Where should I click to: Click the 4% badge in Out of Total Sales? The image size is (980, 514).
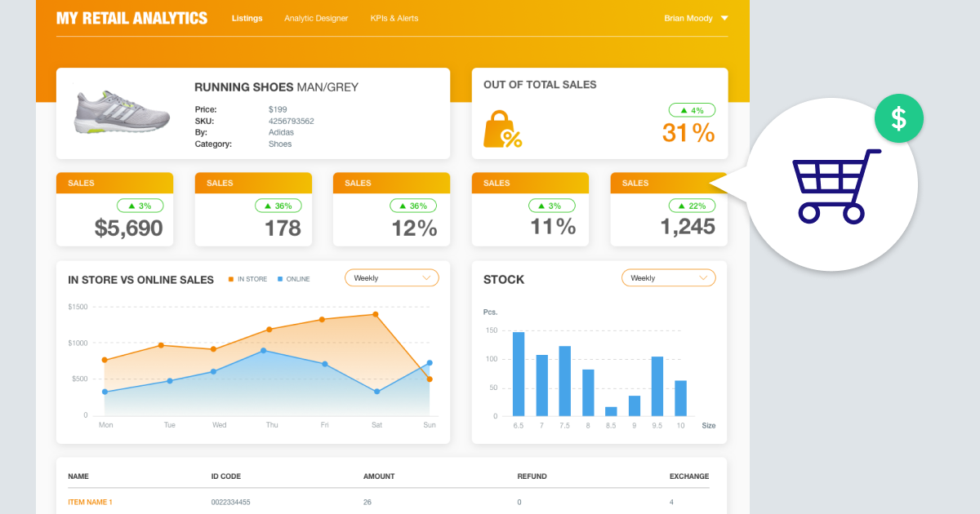pyautogui.click(x=691, y=109)
